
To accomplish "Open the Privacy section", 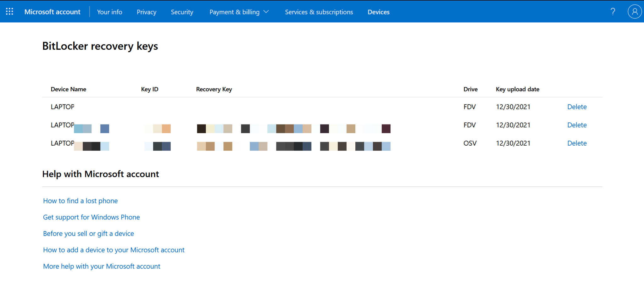I will coord(146,12).
